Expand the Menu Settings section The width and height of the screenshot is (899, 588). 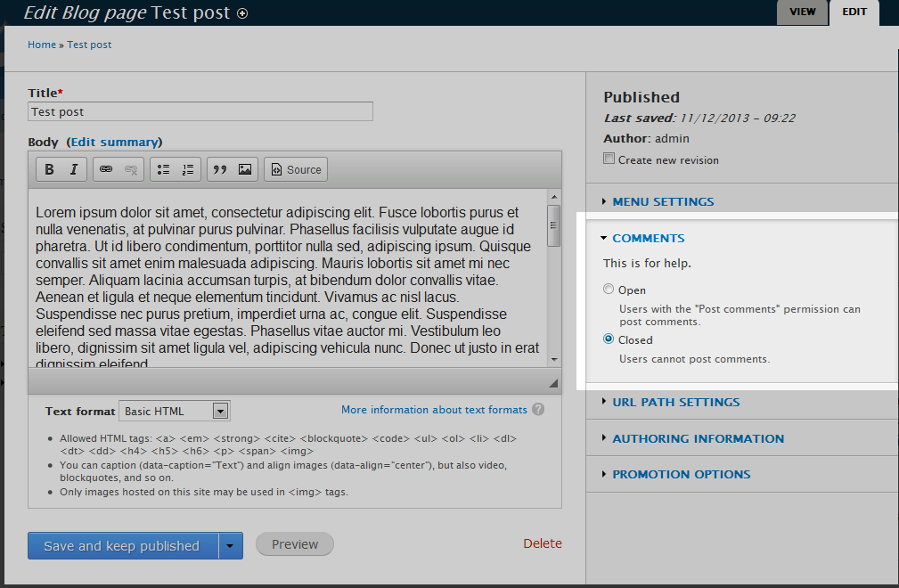663,201
